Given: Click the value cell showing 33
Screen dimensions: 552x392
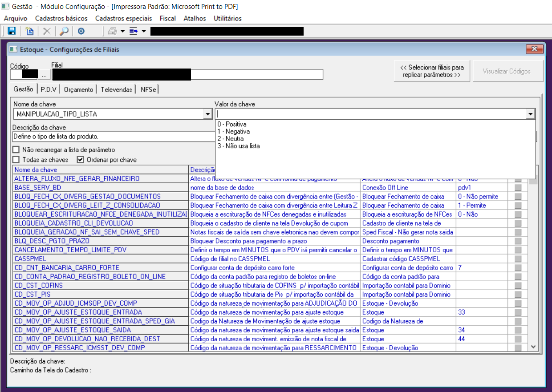Looking at the screenshot, I should coord(482,312).
